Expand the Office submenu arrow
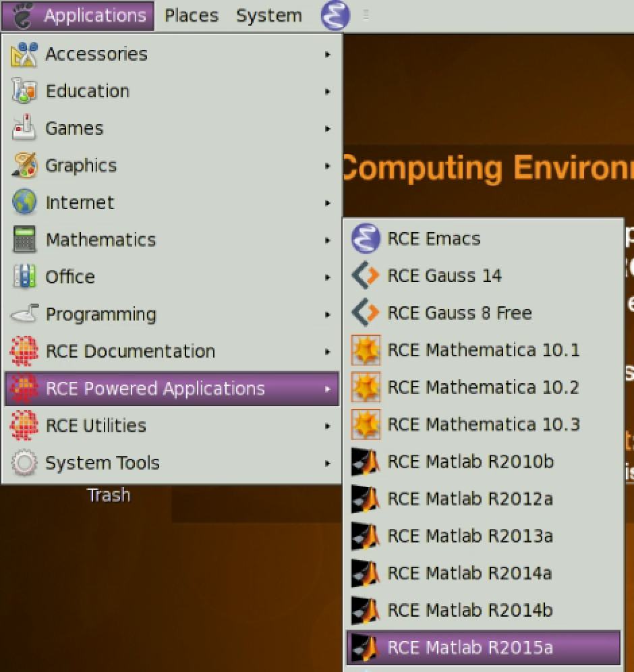Screen dimensions: 634x672 point(328,277)
